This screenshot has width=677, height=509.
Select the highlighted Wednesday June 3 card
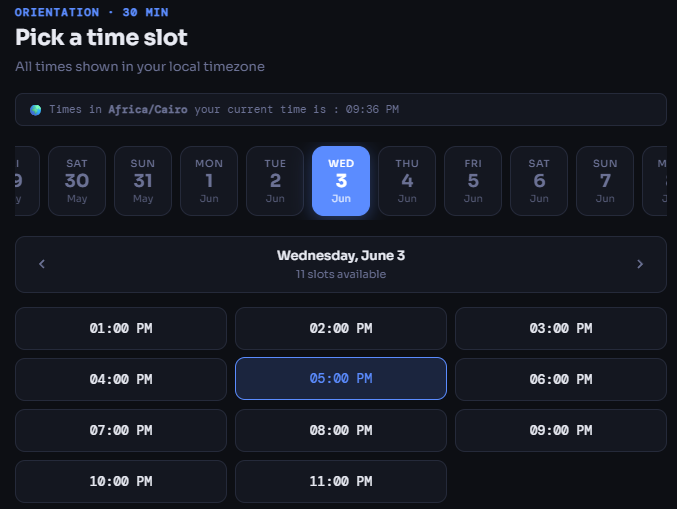(341, 181)
